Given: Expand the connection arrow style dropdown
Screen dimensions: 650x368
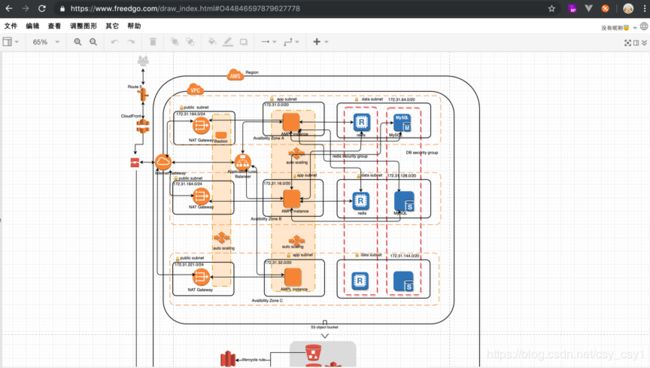Looking at the screenshot, I should [269, 42].
